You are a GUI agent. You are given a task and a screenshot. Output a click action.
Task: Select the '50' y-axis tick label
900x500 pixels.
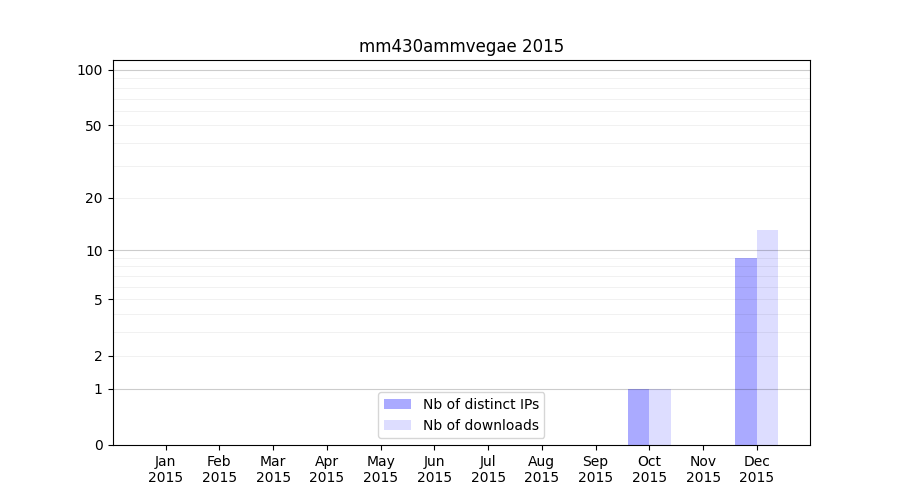point(94,126)
